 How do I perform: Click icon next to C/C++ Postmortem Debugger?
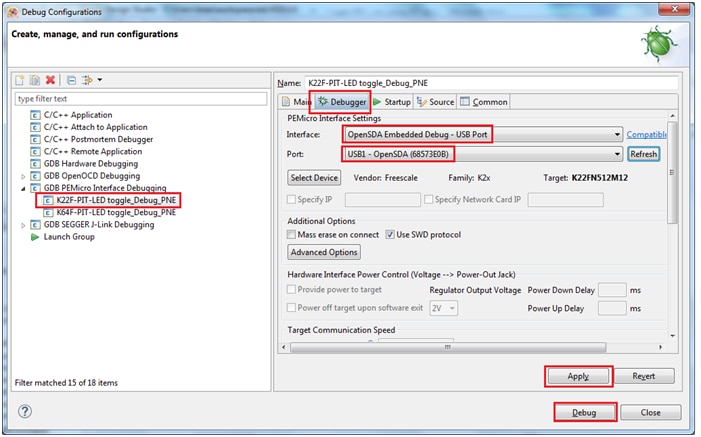point(35,140)
